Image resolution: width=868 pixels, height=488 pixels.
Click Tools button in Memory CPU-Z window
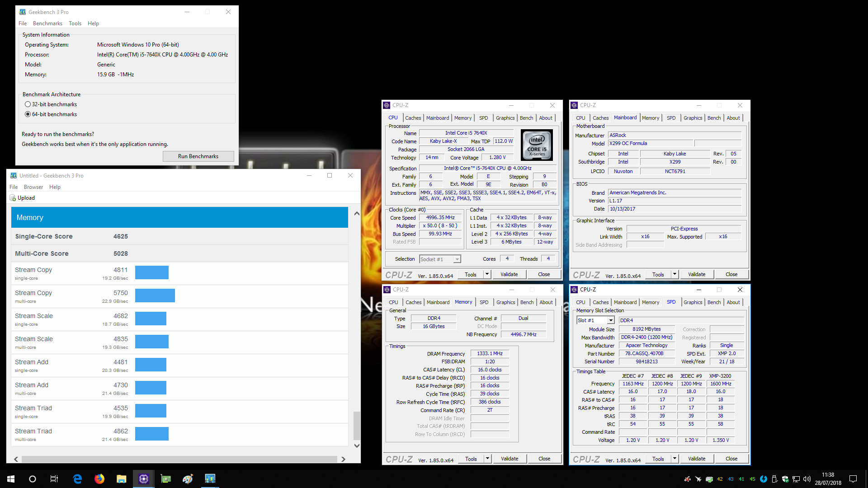471,459
